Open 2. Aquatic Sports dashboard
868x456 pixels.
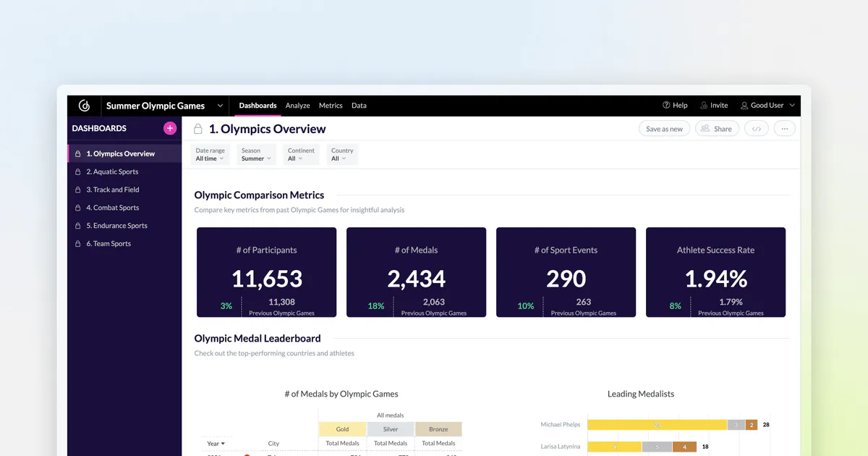pyautogui.click(x=124, y=172)
